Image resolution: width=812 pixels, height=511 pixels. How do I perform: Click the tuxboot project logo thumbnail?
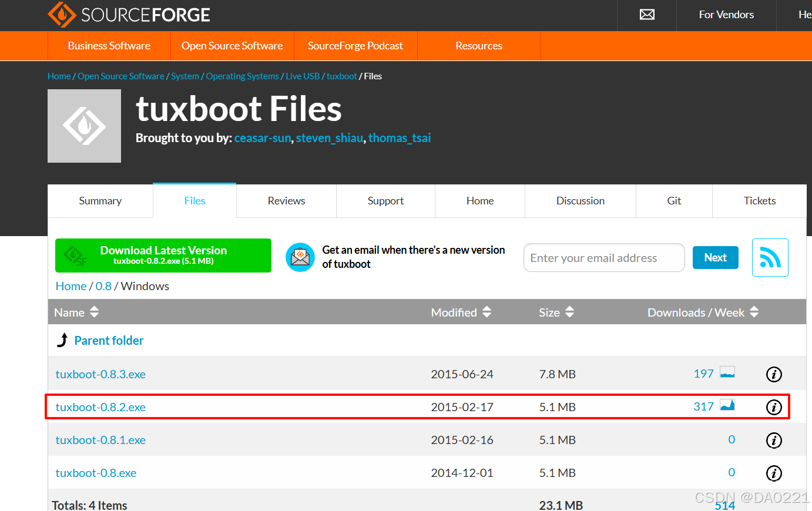(84, 126)
